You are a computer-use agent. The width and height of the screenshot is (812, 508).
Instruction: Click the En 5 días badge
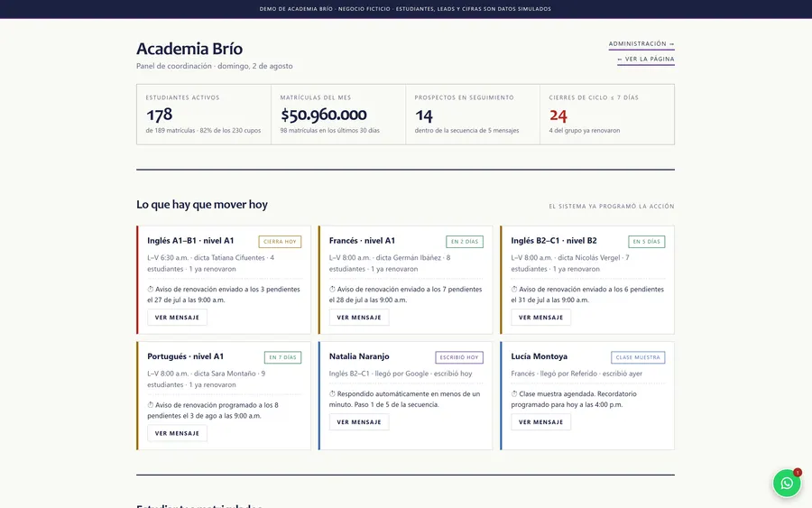point(646,241)
